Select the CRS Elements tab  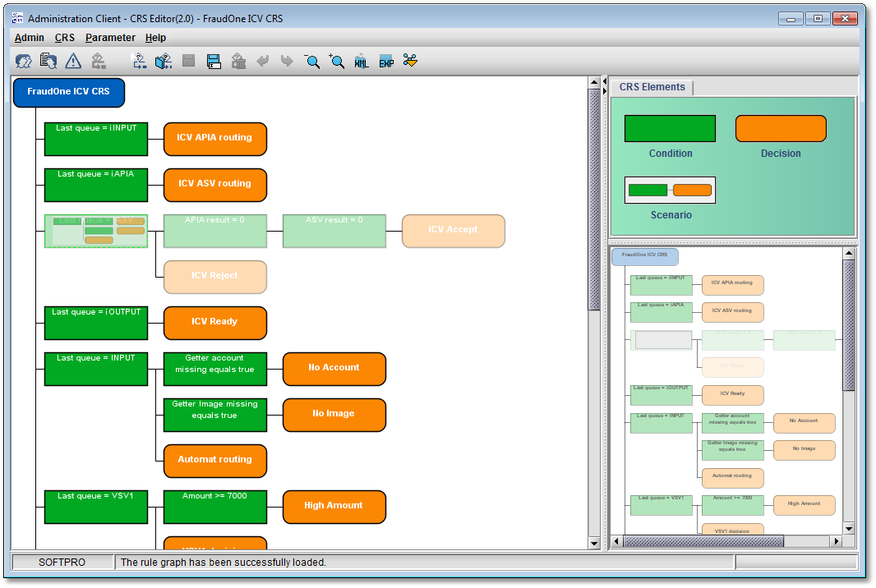(x=652, y=87)
